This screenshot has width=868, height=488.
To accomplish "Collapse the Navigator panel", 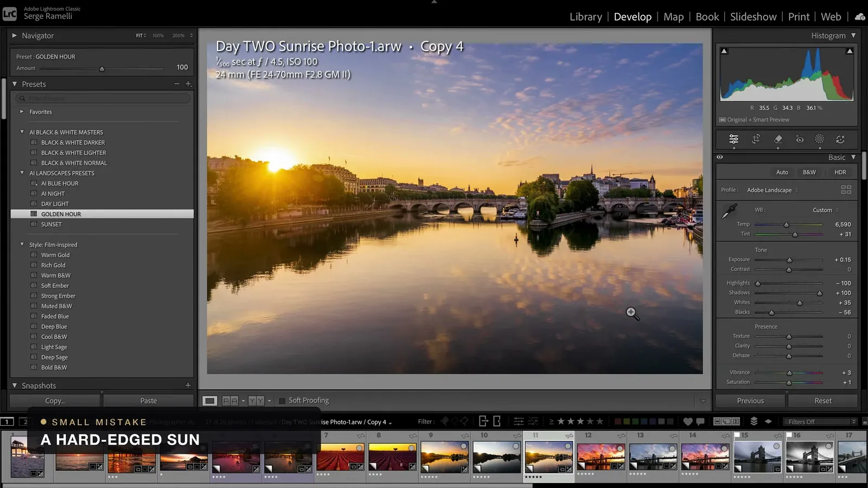I will click(x=15, y=35).
